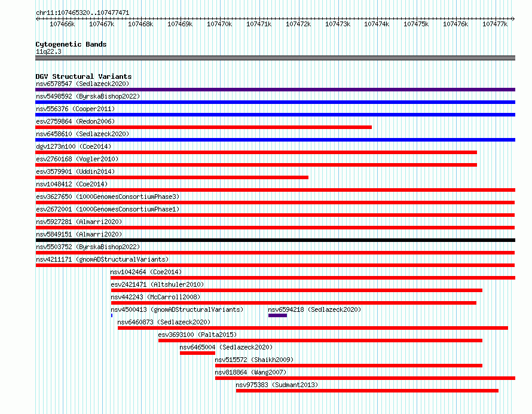Viewport: 532px width, 414px height.
Task: Click the nsv1042464 (Coe2014) label
Action: (146, 272)
